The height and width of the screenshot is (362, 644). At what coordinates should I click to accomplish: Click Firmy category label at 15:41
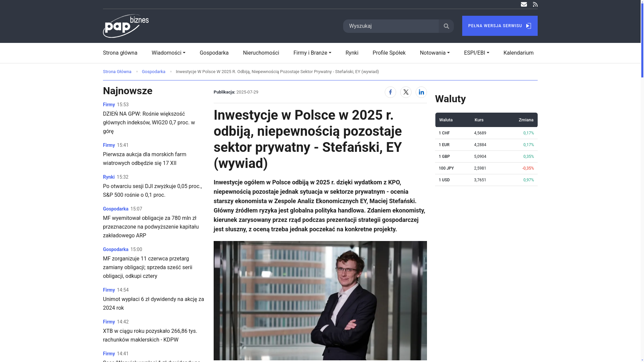(109, 145)
